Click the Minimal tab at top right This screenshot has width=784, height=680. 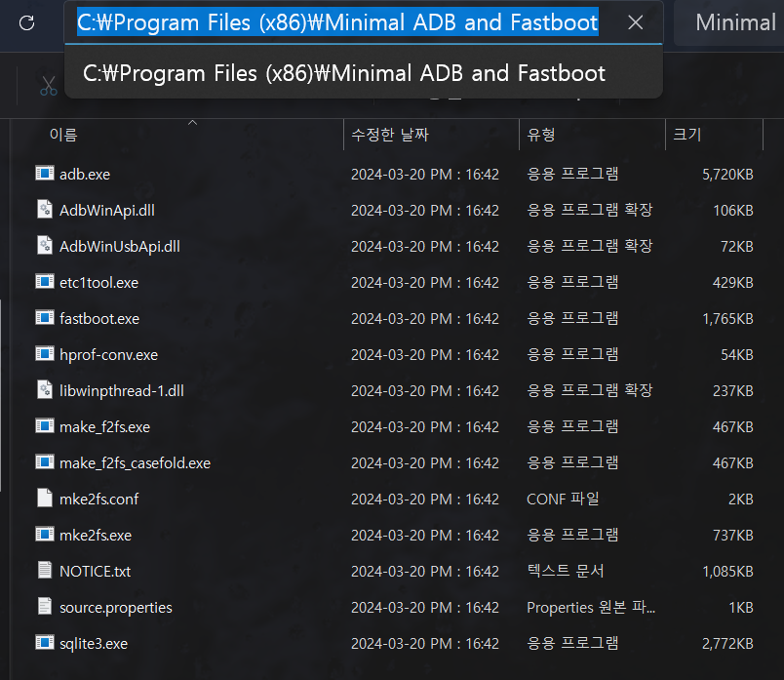pos(735,22)
